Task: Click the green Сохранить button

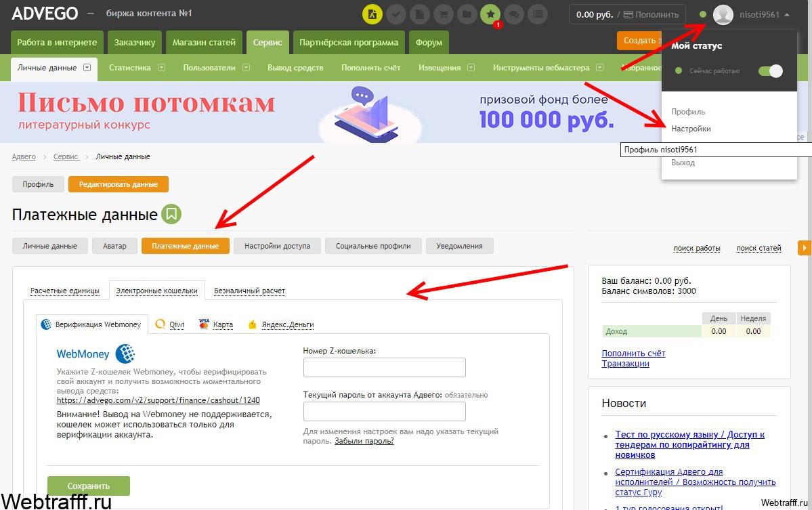Action: click(89, 486)
